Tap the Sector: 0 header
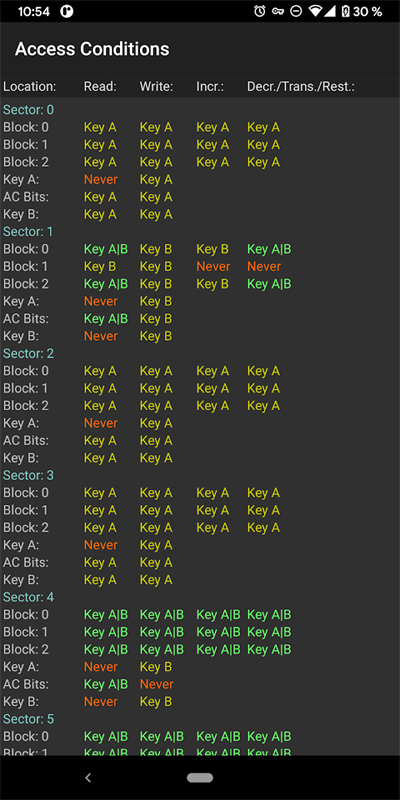400x800 pixels. [29, 110]
